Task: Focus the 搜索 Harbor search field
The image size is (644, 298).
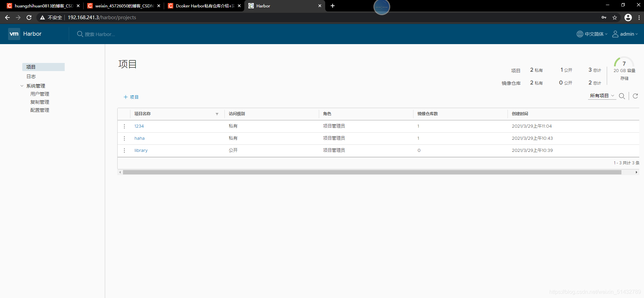Action: tap(100, 34)
